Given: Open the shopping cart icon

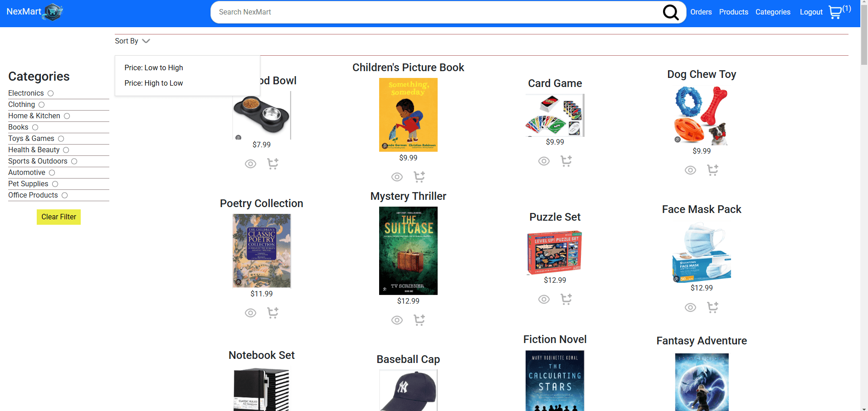Looking at the screenshot, I should 835,12.
